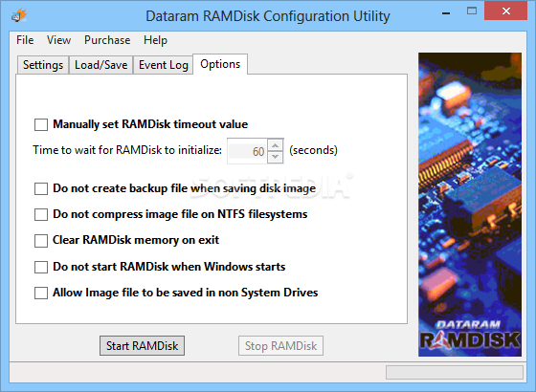Click the Dataram RAMDisk app icon in title bar
The height and width of the screenshot is (392, 536).
(18, 15)
